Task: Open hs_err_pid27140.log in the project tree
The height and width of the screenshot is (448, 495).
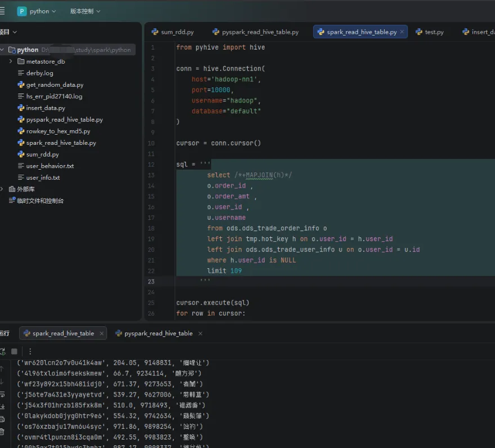Action: pos(54,96)
